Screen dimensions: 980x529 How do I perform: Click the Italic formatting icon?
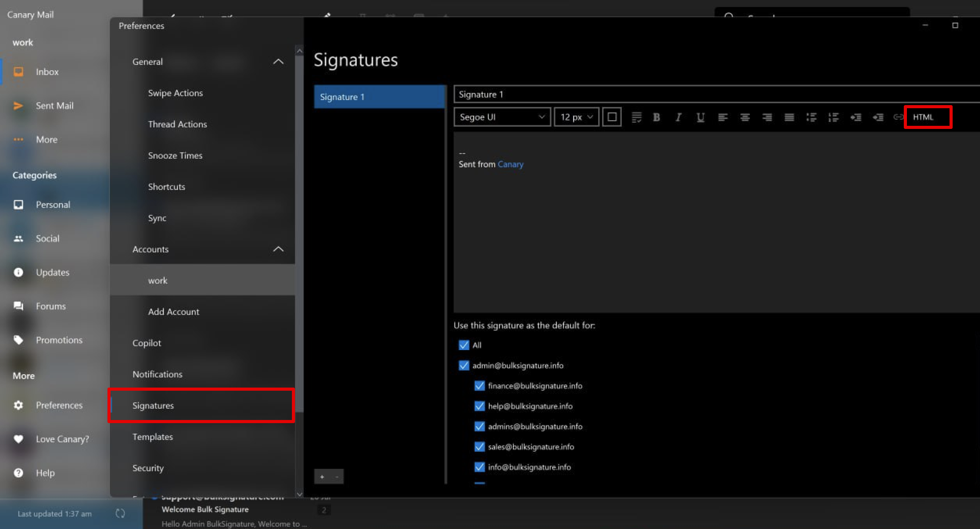[x=678, y=117]
